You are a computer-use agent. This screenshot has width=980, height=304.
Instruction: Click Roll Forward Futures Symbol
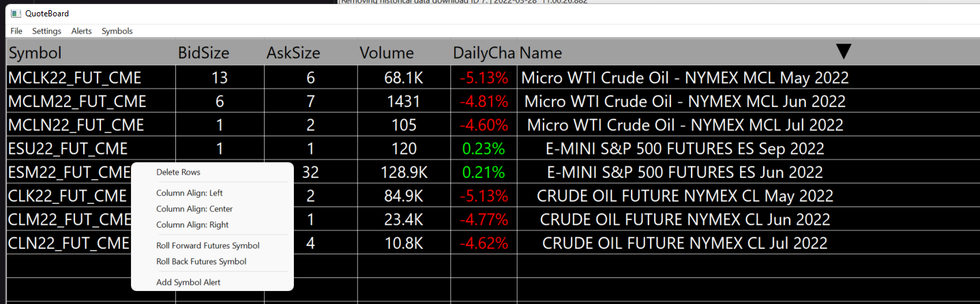(207, 245)
